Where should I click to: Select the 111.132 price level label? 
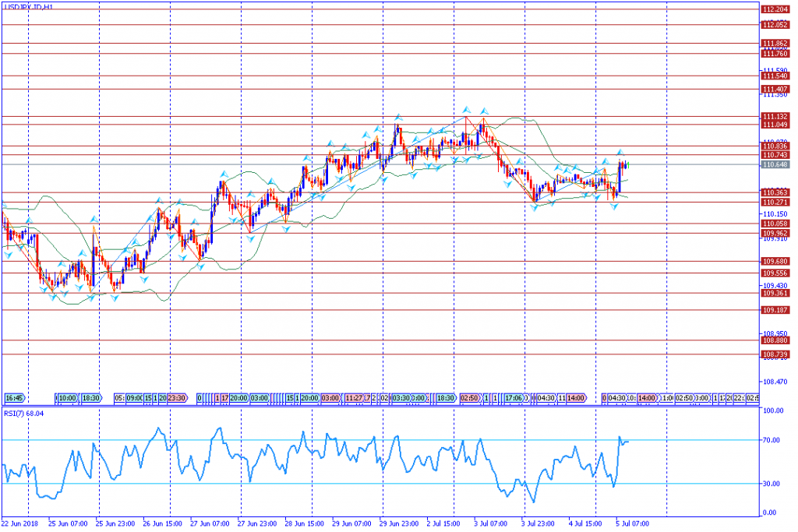tap(774, 117)
